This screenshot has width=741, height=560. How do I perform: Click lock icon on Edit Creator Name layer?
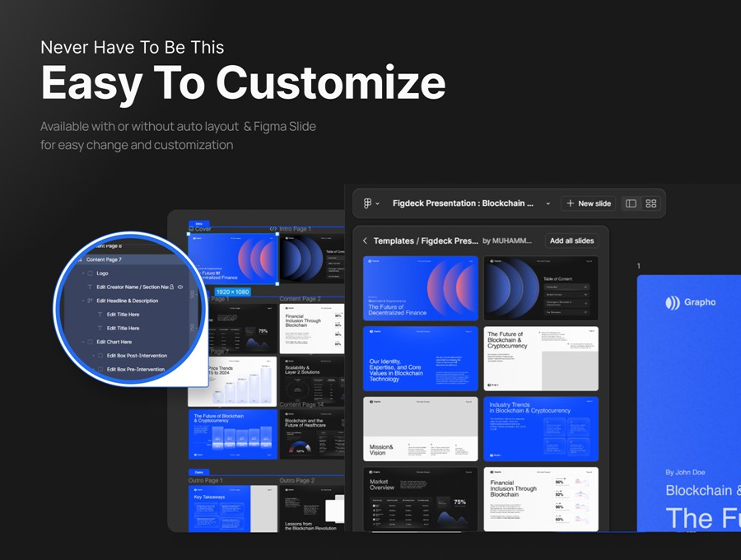pyautogui.click(x=171, y=287)
